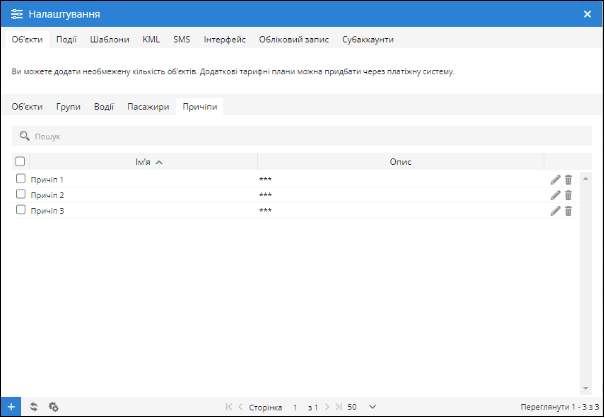605x418 pixels.
Task: Click the page number field
Action: click(x=295, y=407)
